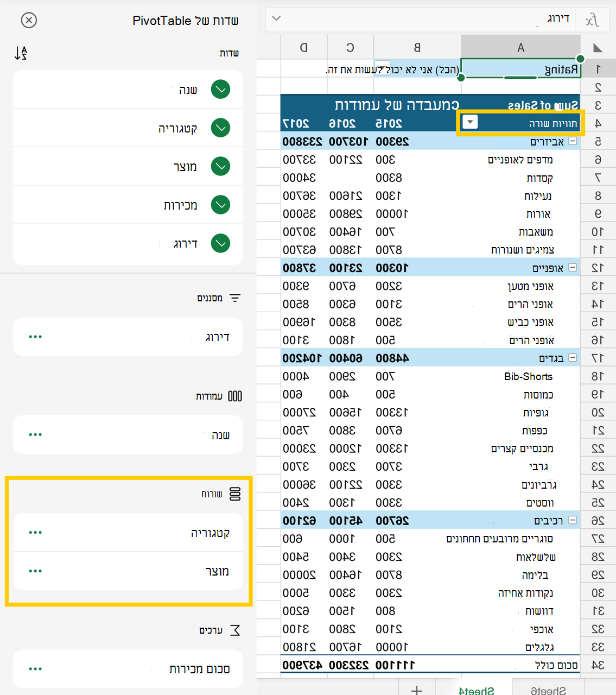
Task: Uncheck the מכירות field checkbox
Action: point(220,205)
